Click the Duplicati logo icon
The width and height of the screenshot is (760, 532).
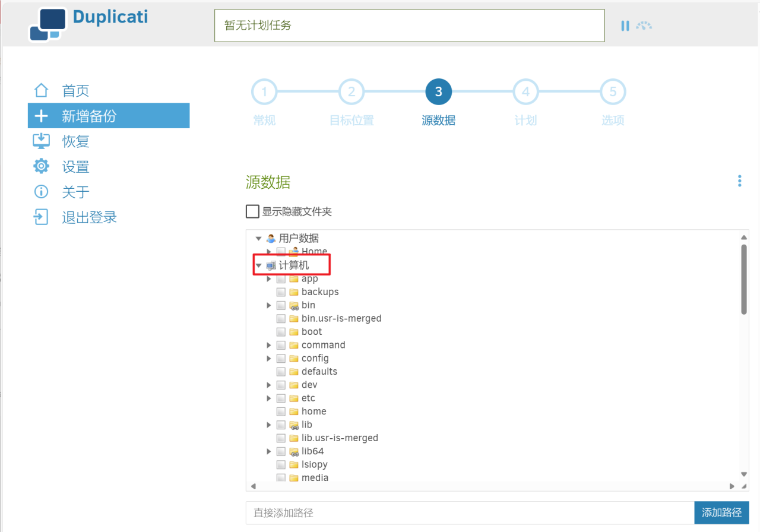coord(47,24)
